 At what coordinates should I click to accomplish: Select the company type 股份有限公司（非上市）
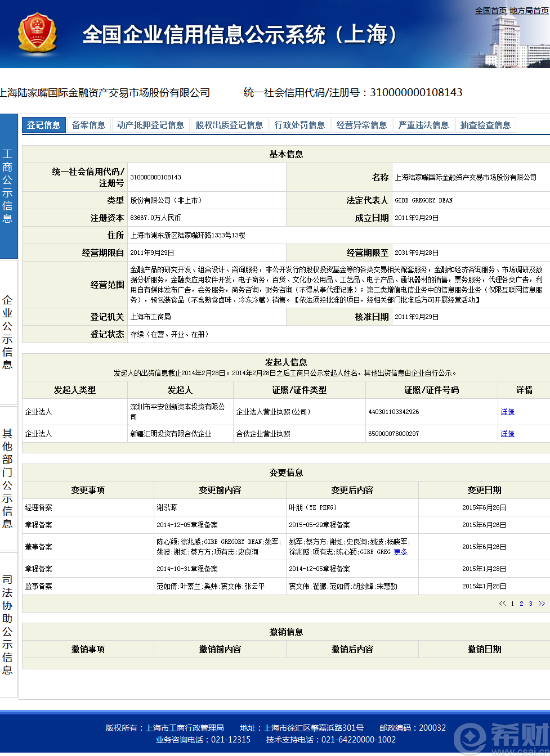click(x=166, y=200)
